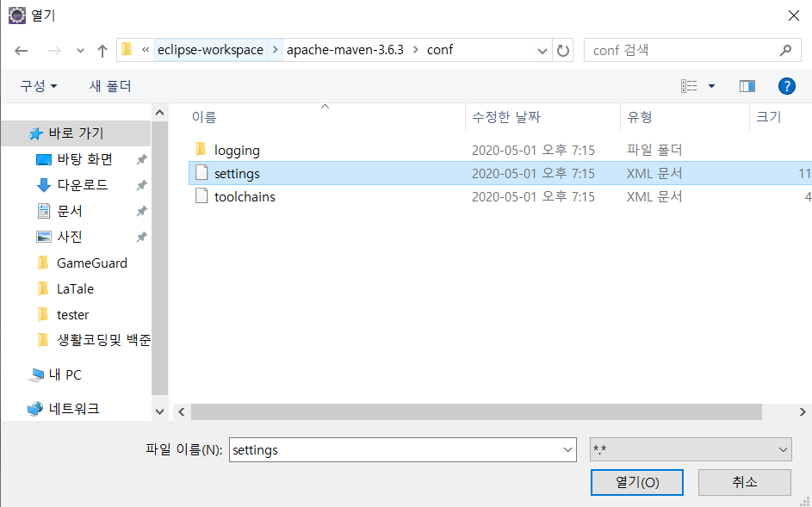812x507 pixels.
Task: Open LaTale folder in navigation pane
Action: 75,289
